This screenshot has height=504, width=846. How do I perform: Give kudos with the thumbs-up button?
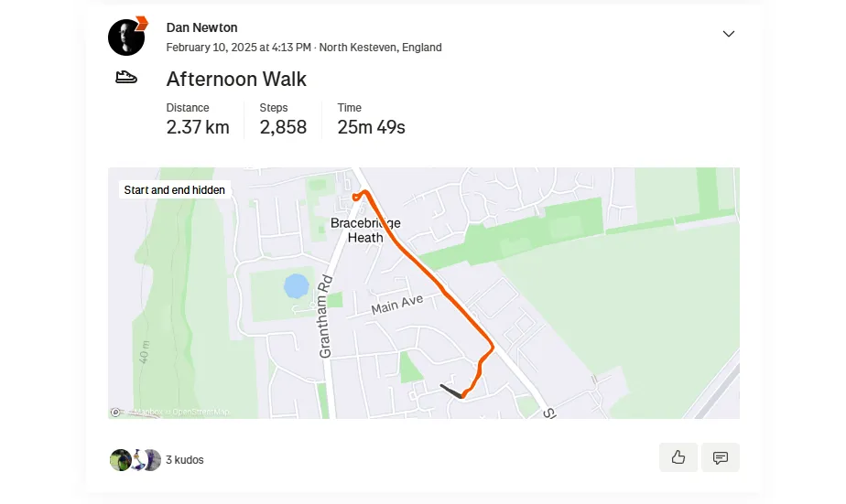(678, 457)
